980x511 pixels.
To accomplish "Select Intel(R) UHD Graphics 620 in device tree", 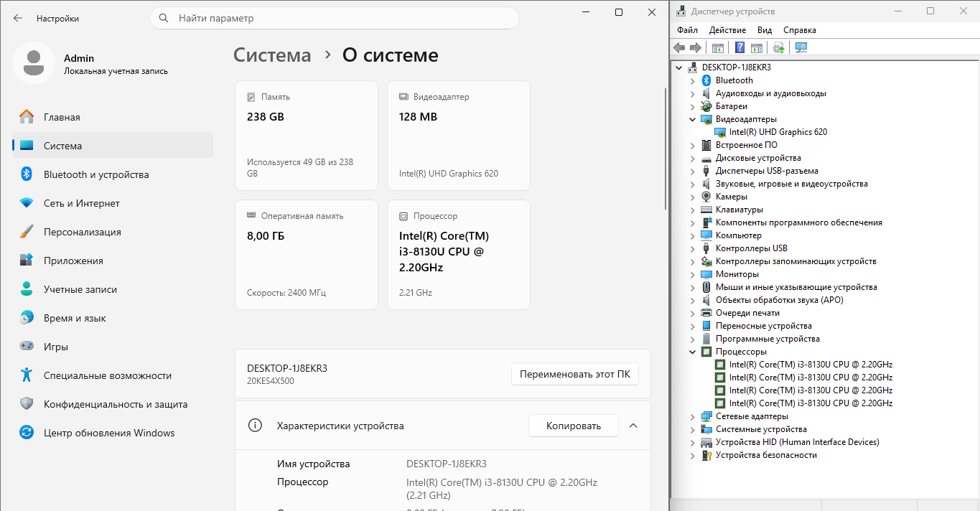I will (778, 132).
